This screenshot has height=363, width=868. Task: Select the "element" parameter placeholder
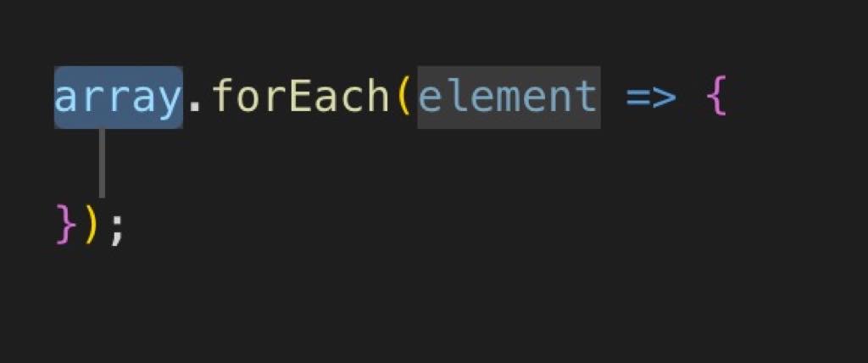509,98
